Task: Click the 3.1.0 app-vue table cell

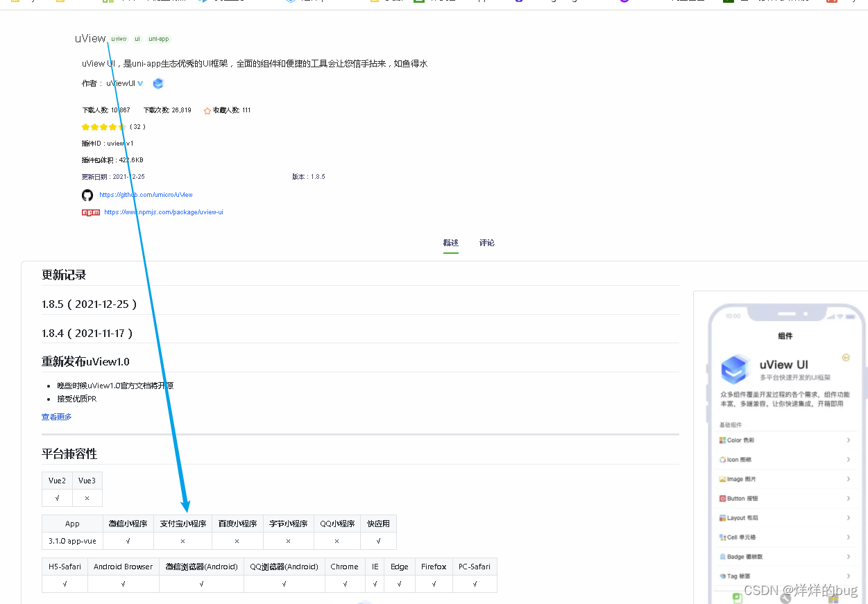Action: pyautogui.click(x=72, y=541)
